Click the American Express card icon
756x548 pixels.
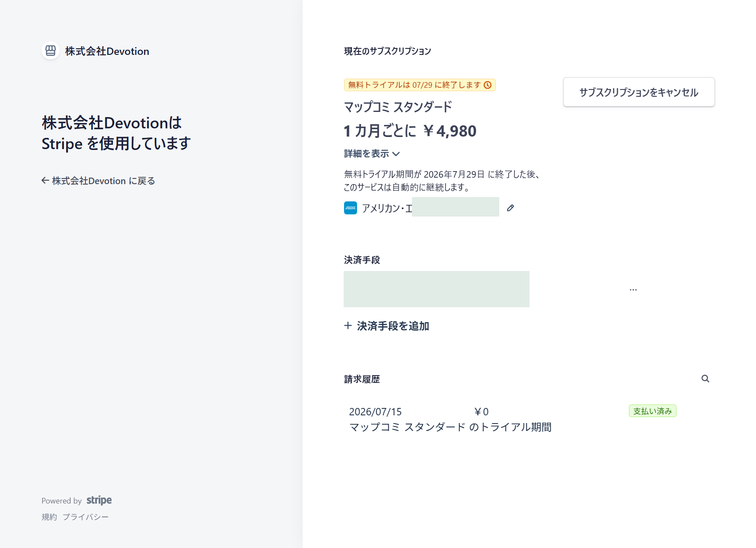coord(351,208)
